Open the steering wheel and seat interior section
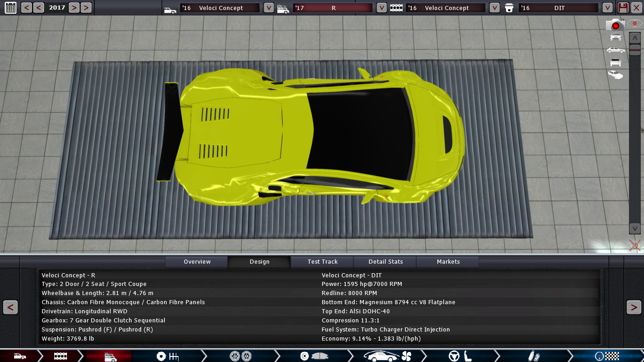 tap(460, 356)
